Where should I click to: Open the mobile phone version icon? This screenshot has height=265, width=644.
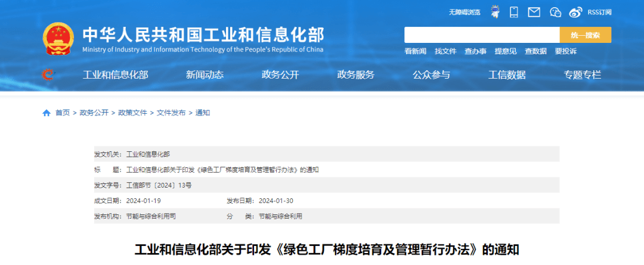(x=515, y=12)
